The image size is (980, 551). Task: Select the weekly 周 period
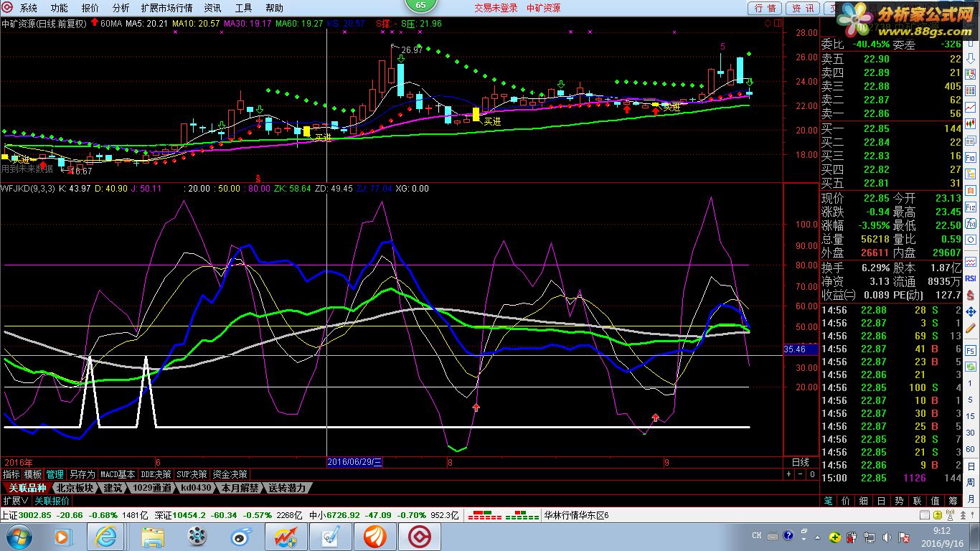(x=971, y=482)
